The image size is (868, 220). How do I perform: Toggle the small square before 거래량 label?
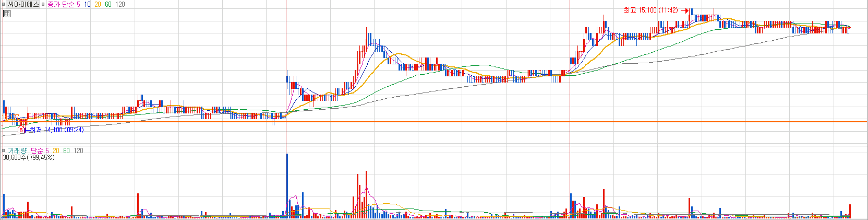[3, 150]
